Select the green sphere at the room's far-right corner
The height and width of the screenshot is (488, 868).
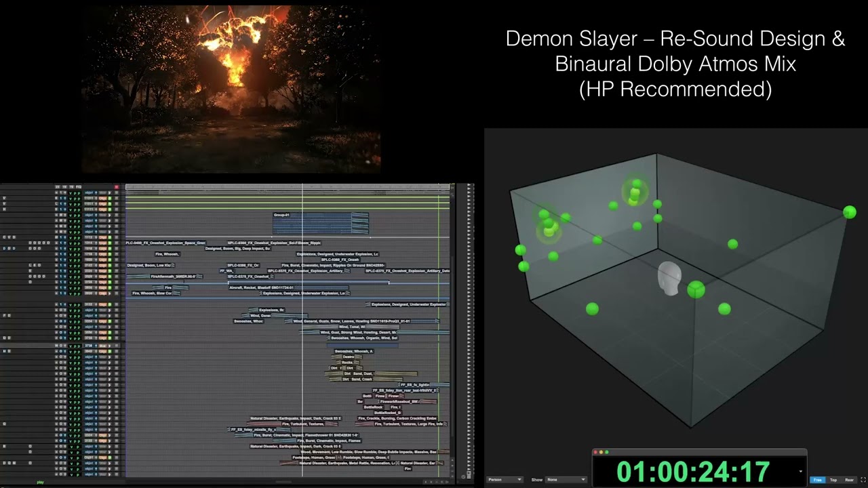849,212
